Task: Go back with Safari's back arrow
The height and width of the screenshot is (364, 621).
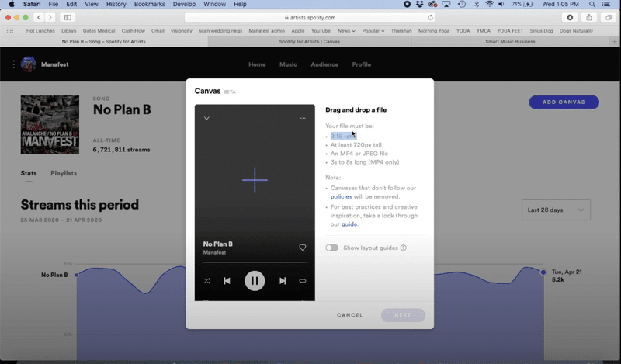Action: (39, 17)
